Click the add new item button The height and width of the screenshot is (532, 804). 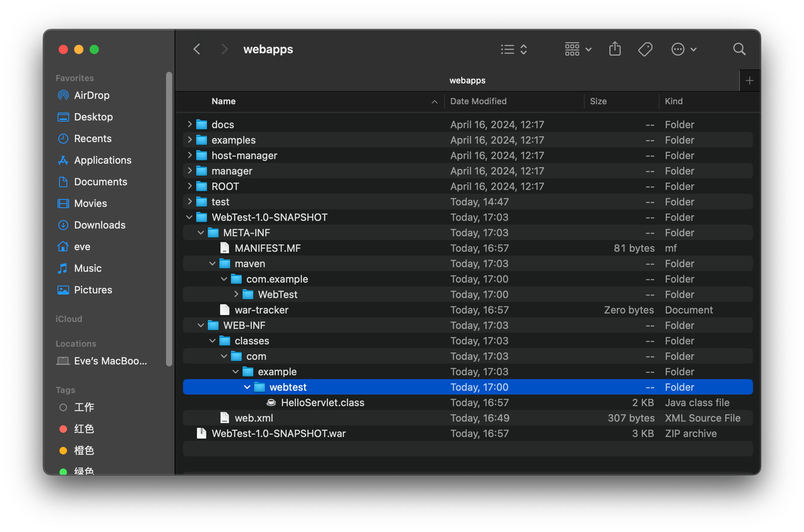tap(750, 80)
